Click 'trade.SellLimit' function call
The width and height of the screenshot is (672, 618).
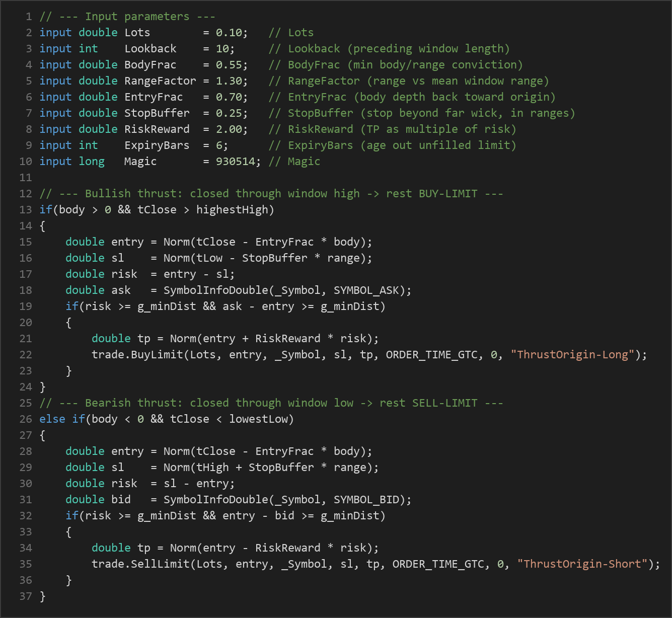140,564
